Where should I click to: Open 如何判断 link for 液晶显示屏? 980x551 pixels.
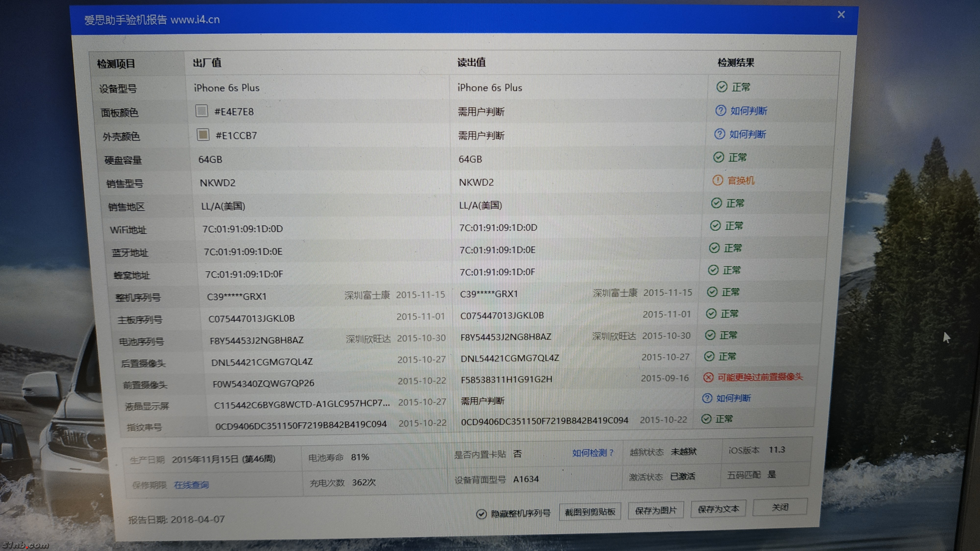click(x=734, y=398)
